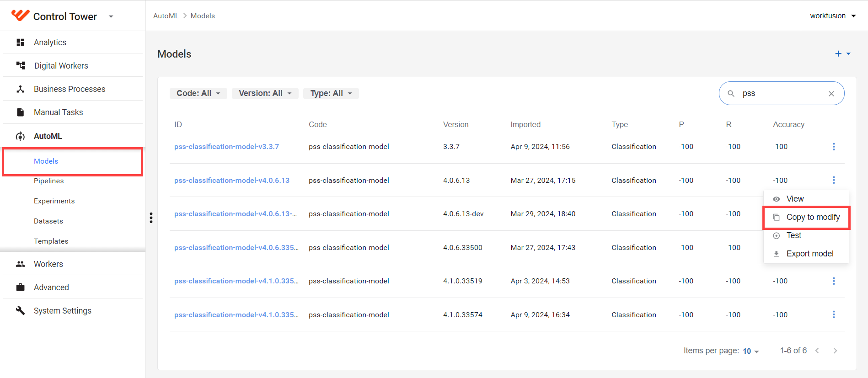Open pss-classification-model-v4.0.6.13 link

point(232,181)
